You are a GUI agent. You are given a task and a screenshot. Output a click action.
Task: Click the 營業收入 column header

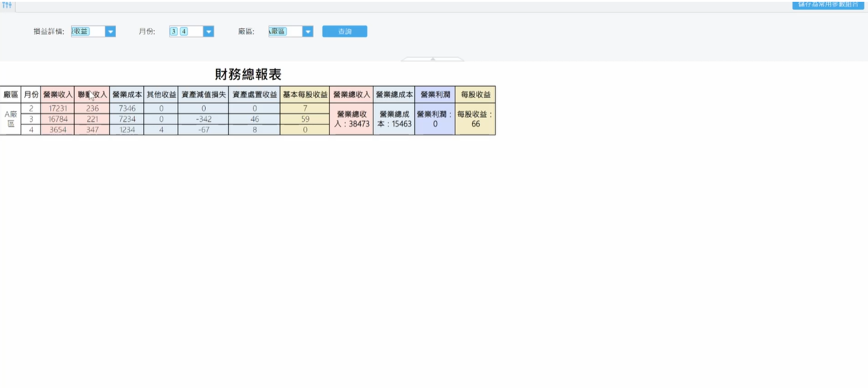(57, 94)
